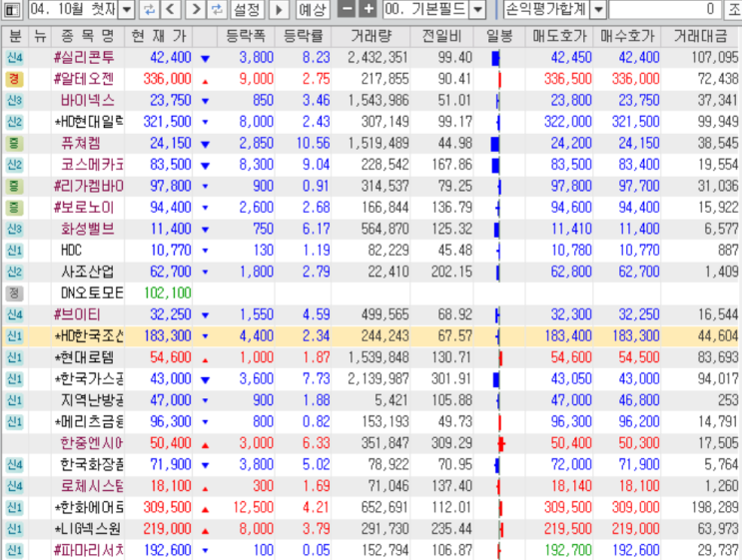Click the 신2 badge on HD현대일렉 row
This screenshot has width=742, height=560.
[x=14, y=122]
